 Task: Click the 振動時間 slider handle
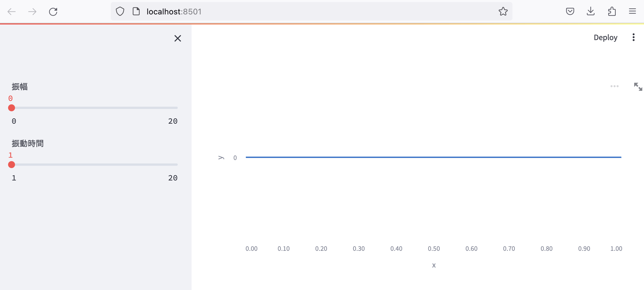(x=12, y=165)
